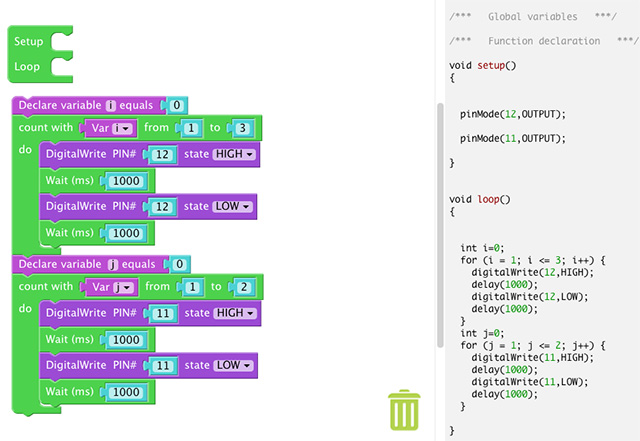Open the HIGH state dropdown for pin 11
Image resolution: width=640 pixels, height=441 pixels.
tap(235, 313)
